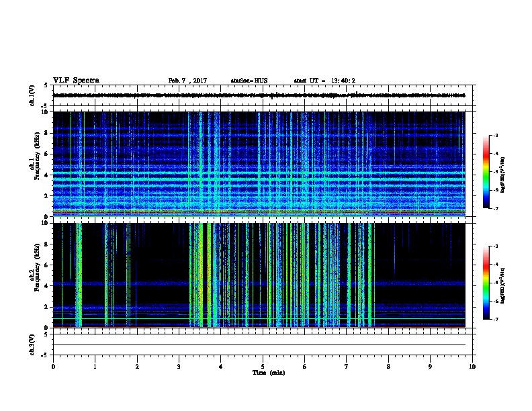Click the "ch.3(V)" axis label
532x411 pixels.
point(32,345)
